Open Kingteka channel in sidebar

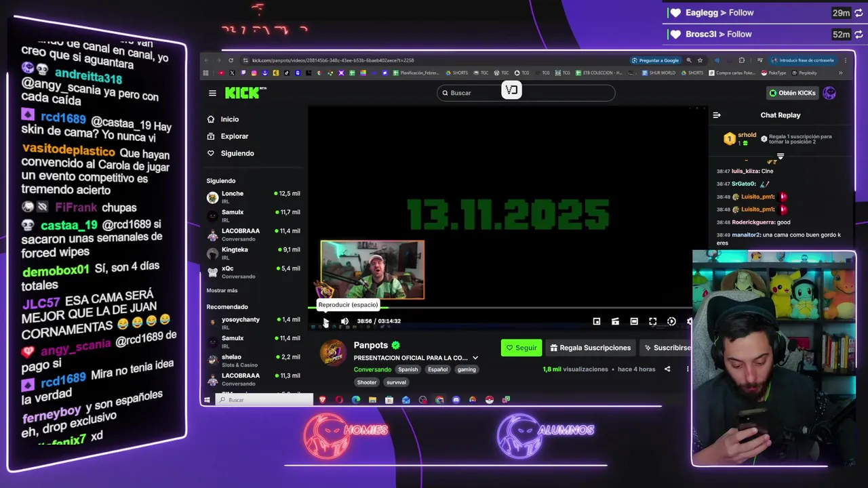point(253,253)
